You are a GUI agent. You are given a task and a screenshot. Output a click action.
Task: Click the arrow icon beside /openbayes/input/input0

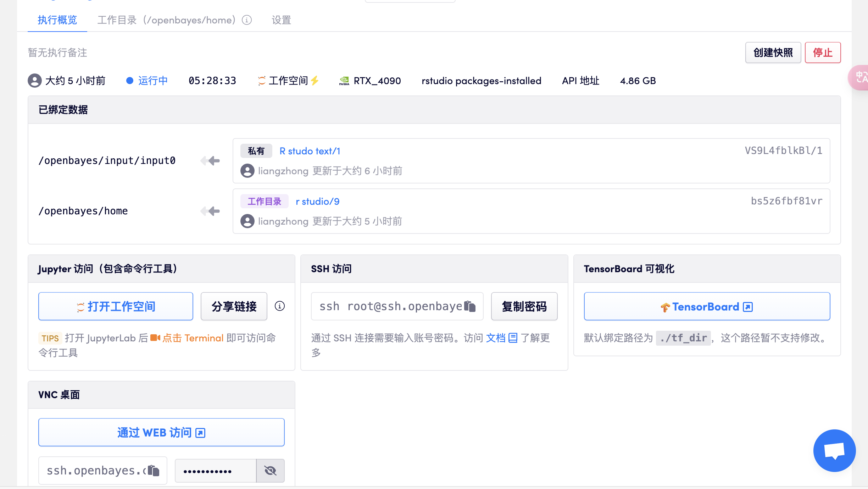(x=210, y=161)
